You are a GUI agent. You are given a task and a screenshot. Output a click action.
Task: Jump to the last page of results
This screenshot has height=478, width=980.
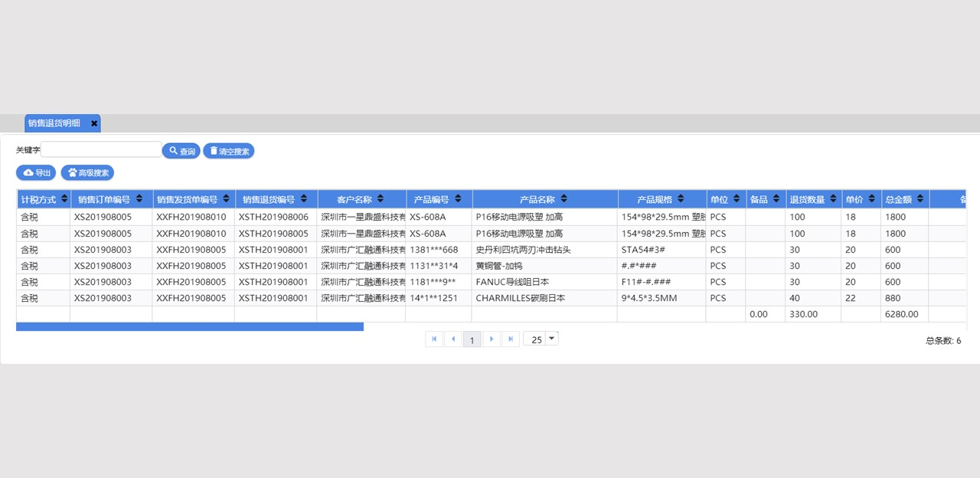(511, 339)
